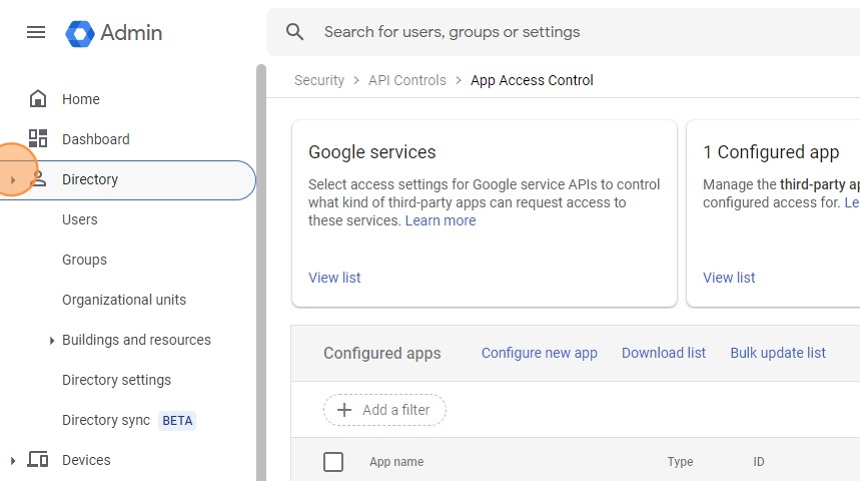Collapse the Directory section arrow
Screen dimensions: 860x481
pyautogui.click(x=12, y=180)
